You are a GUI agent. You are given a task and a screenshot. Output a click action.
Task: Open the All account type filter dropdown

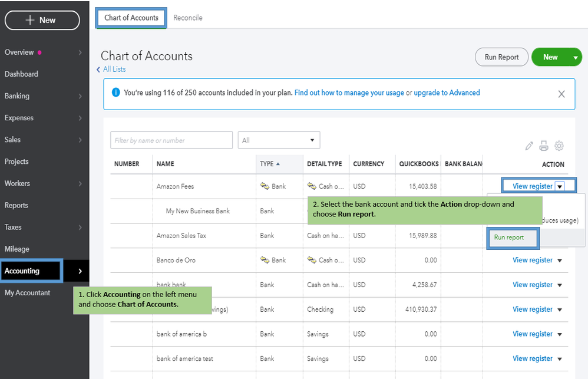click(x=279, y=140)
